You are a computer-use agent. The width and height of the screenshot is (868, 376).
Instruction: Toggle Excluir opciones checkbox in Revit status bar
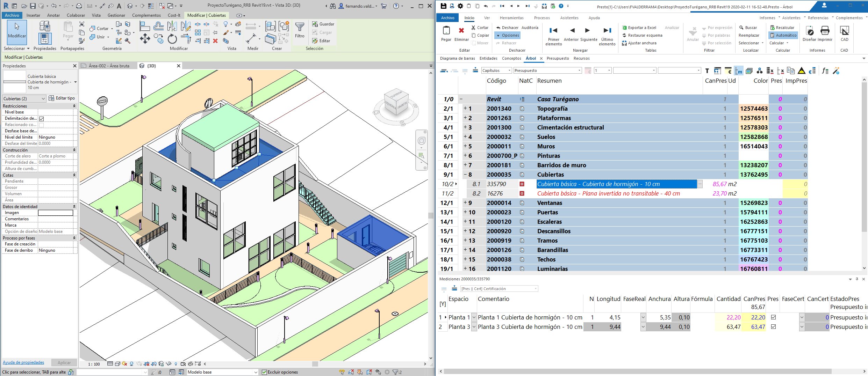coord(264,372)
